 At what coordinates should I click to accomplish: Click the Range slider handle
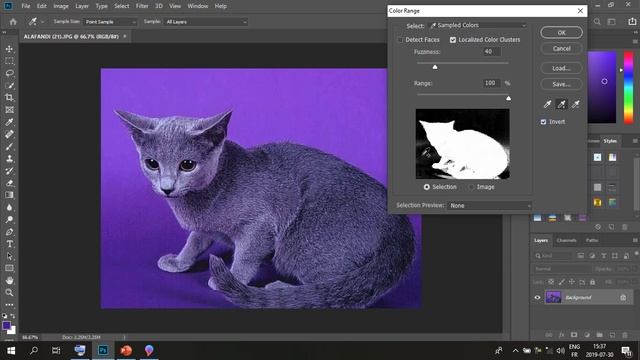tap(508, 98)
